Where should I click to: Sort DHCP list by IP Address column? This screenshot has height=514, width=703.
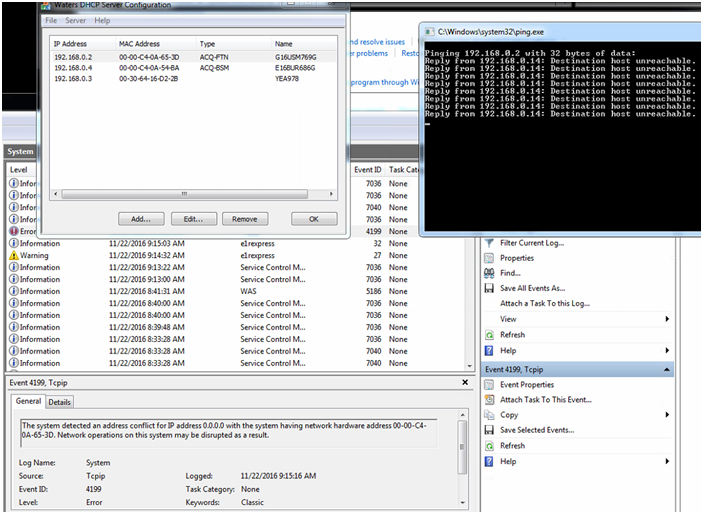click(x=82, y=44)
